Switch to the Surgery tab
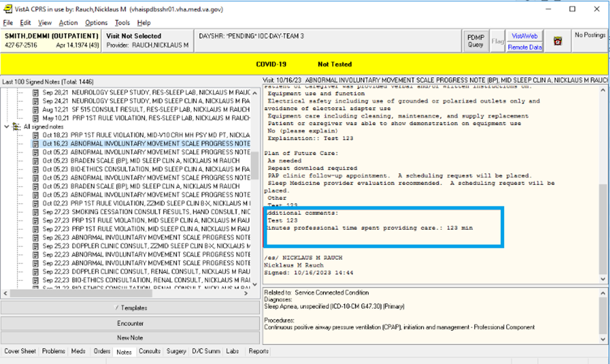Screen dimensions: 610x364 click(x=177, y=351)
